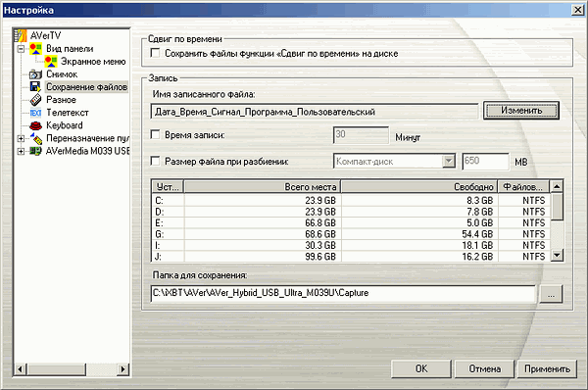
Task: Toggle the Время записи checkbox
Action: point(155,134)
